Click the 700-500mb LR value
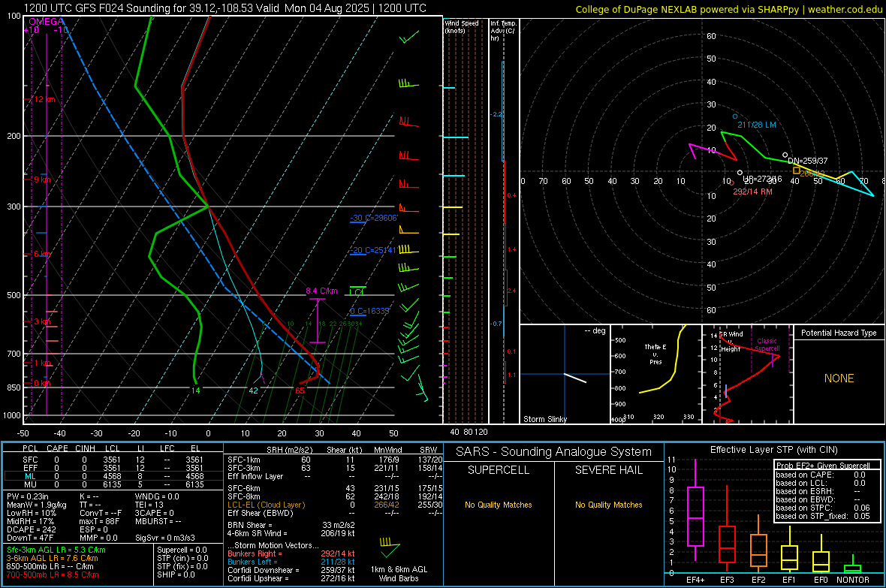 click(x=53, y=574)
